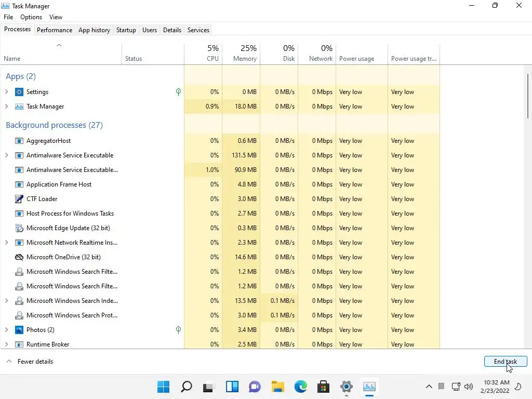Click the process list vertical scrollbar
The image size is (532, 399).
tap(528, 96)
